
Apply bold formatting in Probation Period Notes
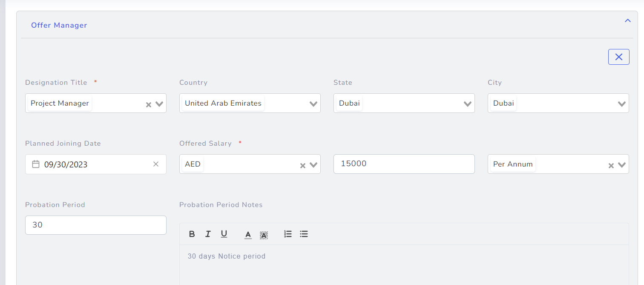tap(192, 234)
